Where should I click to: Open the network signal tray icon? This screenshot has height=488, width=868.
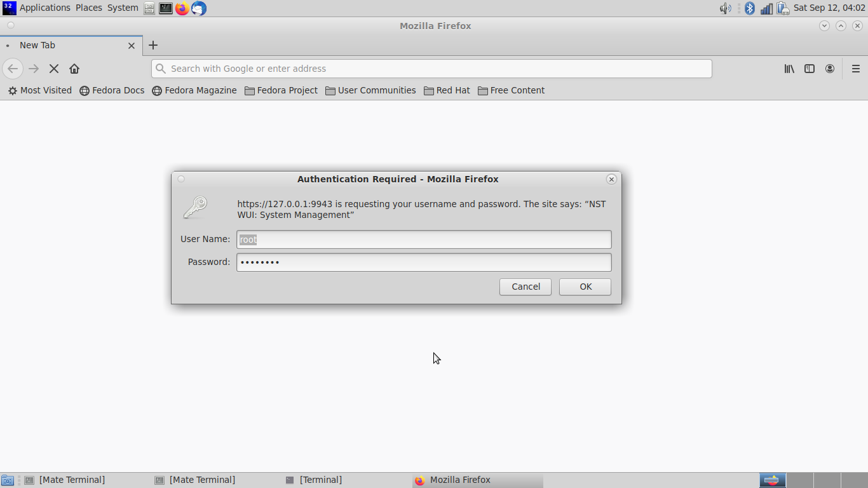(767, 8)
